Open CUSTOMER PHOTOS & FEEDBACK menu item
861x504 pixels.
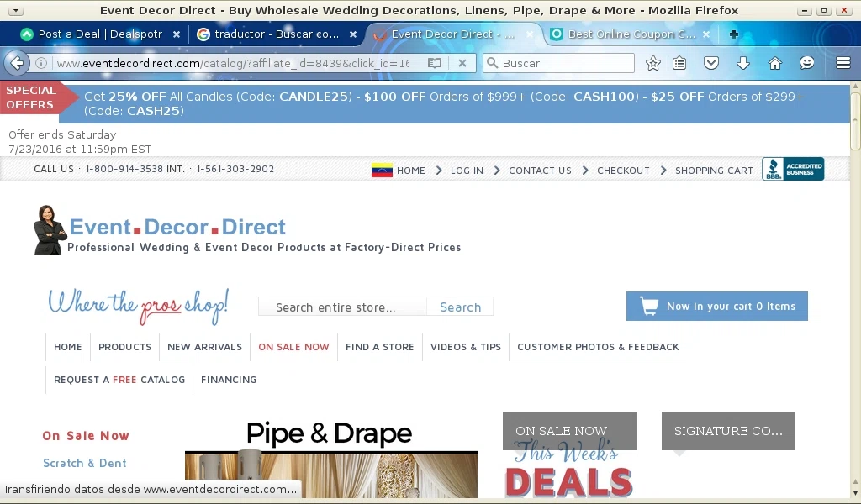(598, 347)
